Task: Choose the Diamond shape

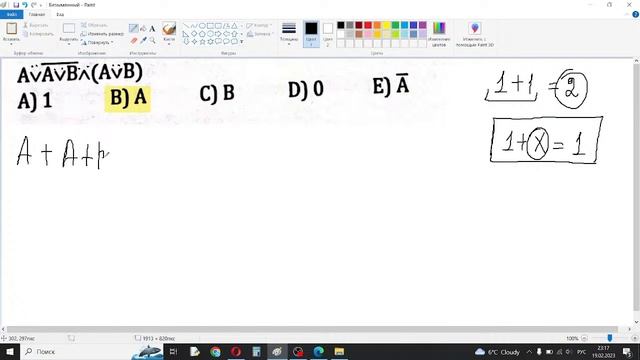Action: 194,34
